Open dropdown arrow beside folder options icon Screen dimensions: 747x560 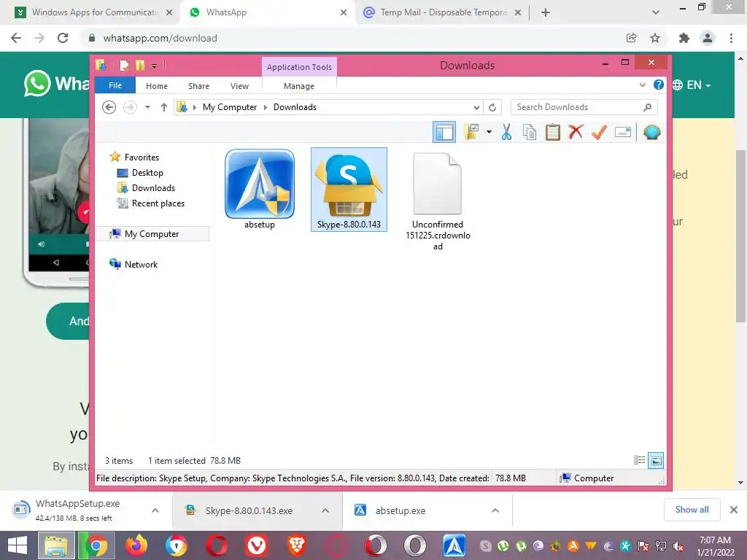coord(489,132)
